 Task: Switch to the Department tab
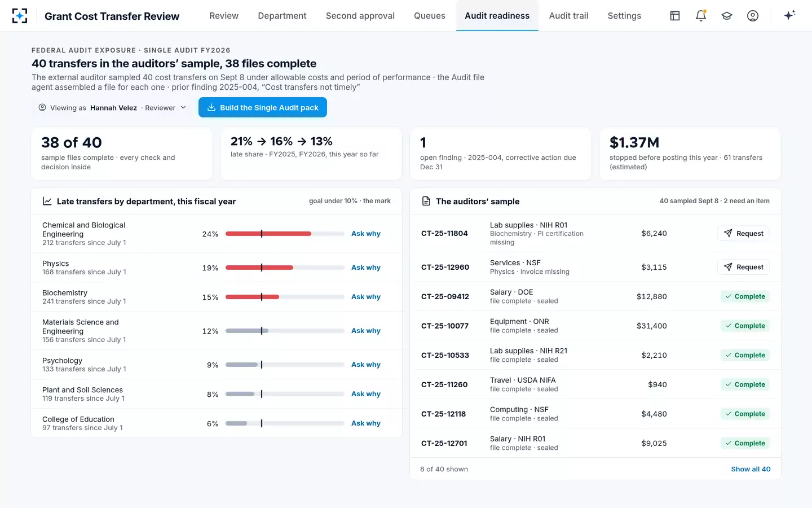282,16
